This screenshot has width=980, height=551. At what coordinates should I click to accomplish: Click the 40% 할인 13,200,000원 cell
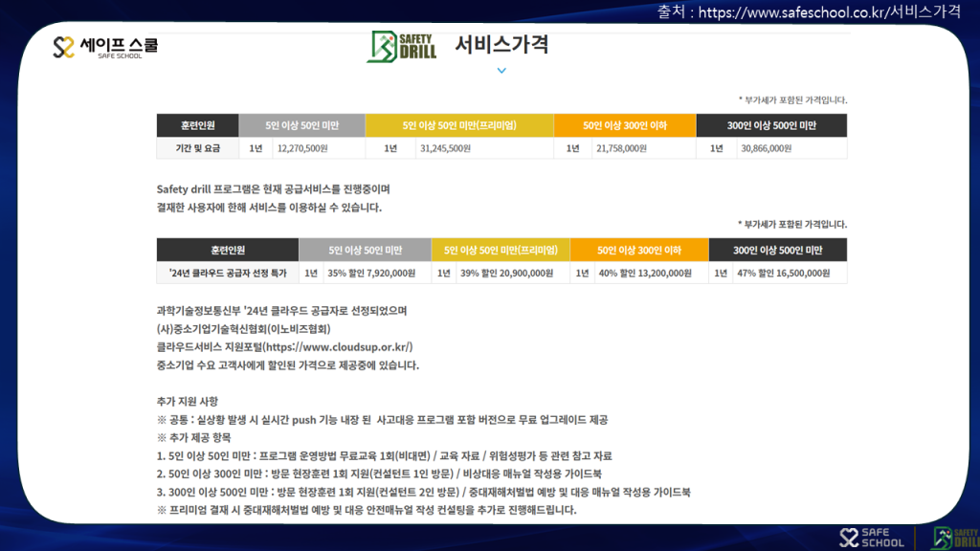[651, 273]
